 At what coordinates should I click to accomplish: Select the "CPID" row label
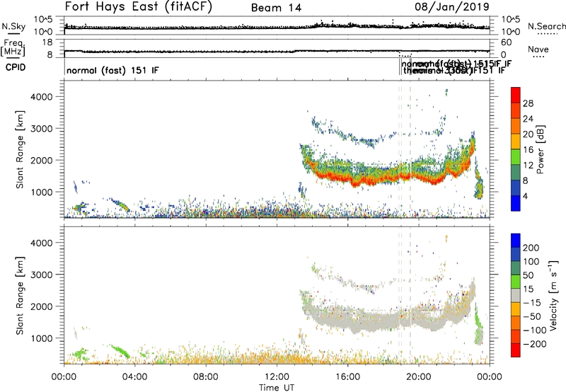pyautogui.click(x=16, y=67)
